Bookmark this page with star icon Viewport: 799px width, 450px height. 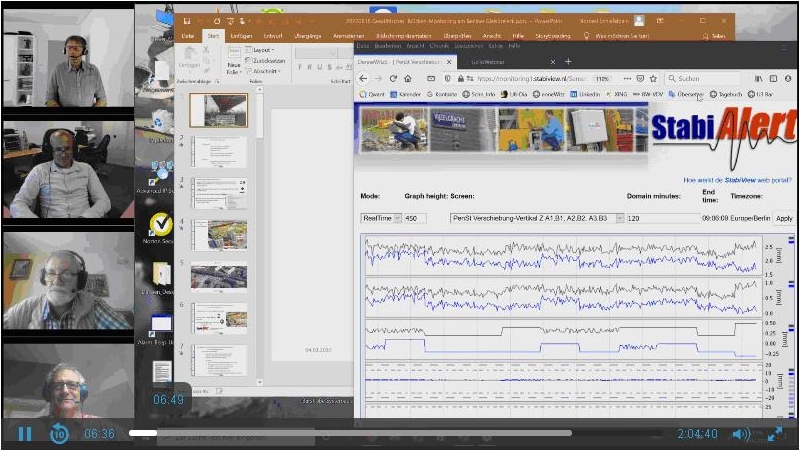pos(654,78)
